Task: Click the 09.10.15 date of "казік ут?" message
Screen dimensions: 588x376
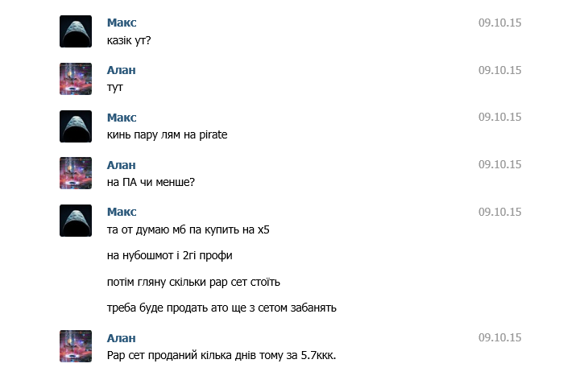Action: (x=499, y=23)
